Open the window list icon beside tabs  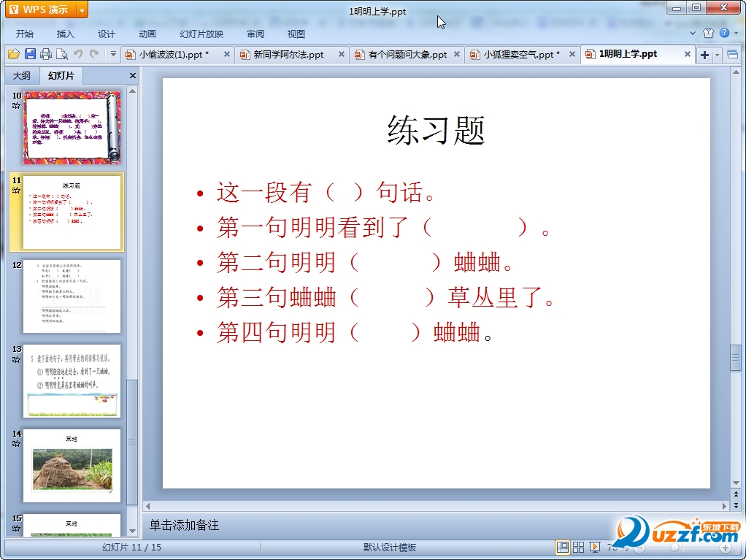[x=733, y=55]
